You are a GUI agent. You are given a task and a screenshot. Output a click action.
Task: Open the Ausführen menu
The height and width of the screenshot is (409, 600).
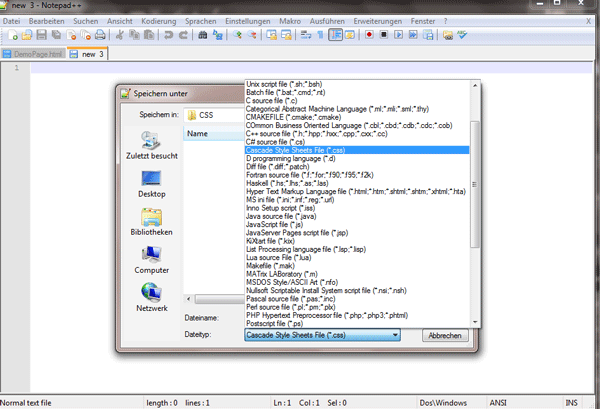click(x=327, y=21)
